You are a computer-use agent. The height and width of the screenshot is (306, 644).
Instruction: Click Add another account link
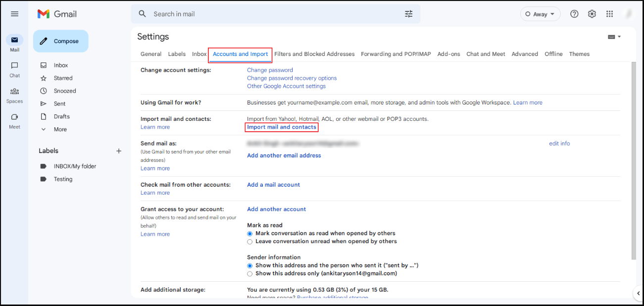[x=277, y=209]
